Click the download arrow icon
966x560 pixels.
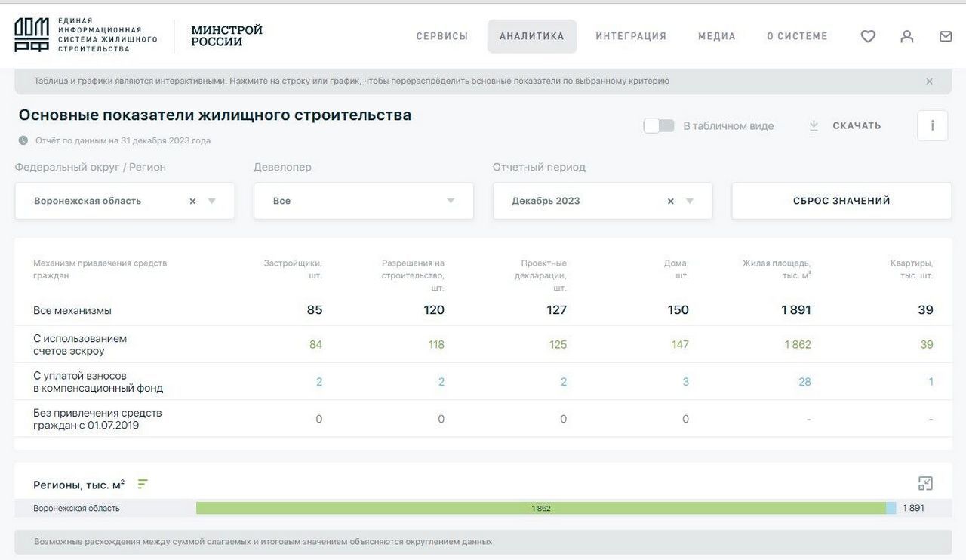pos(814,125)
